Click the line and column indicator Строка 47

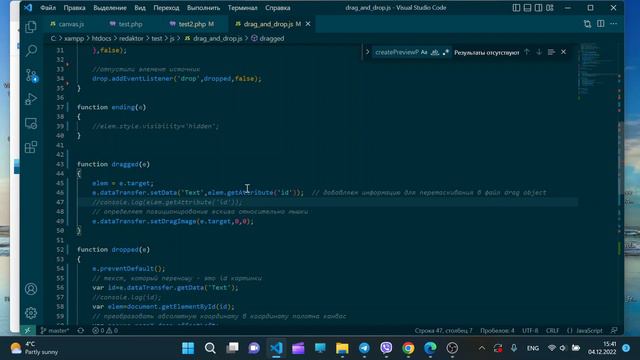pos(443,330)
